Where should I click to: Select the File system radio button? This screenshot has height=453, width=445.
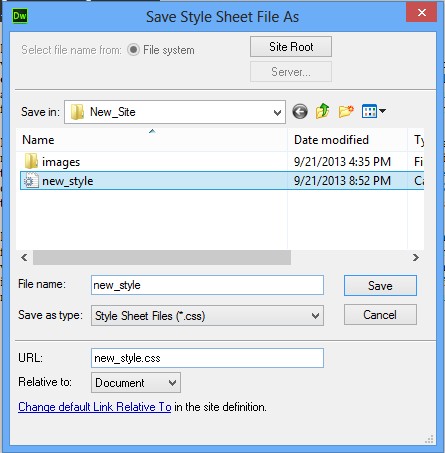[x=133, y=50]
